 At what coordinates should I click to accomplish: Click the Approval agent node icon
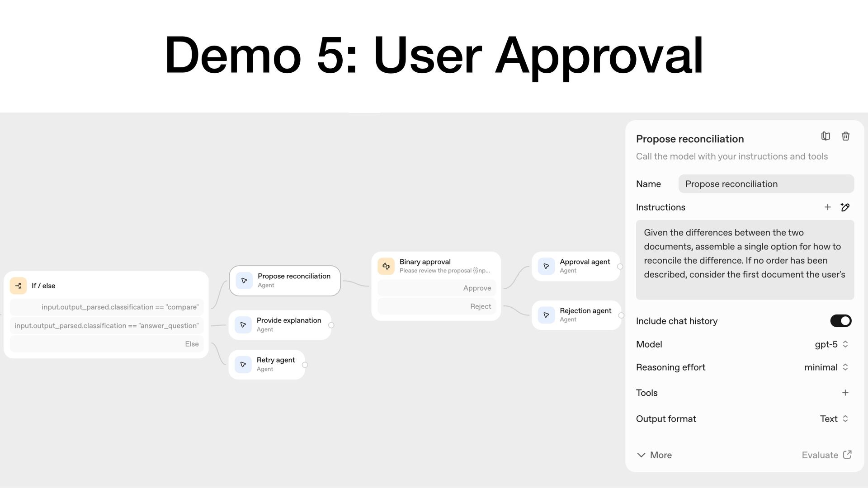546,266
